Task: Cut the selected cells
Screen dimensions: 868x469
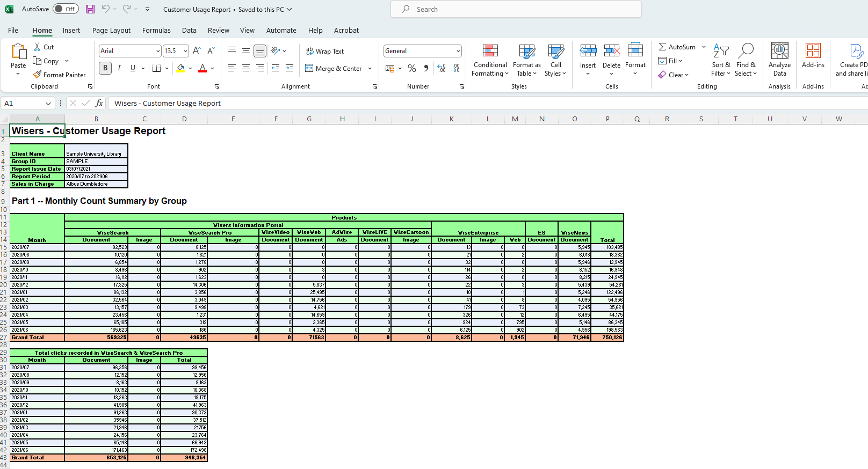Action: [x=44, y=47]
